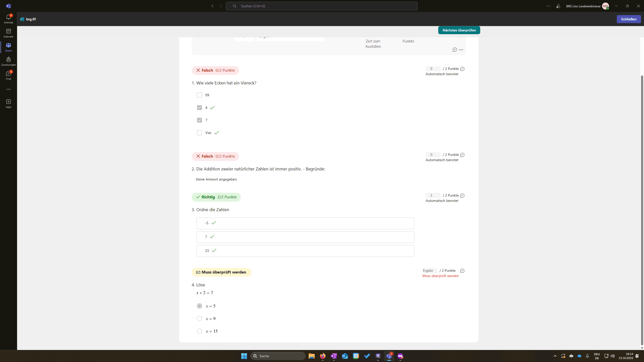
Task: Click question text 'Wie viele Ecken hat ein Viereck?'
Action: point(226,83)
